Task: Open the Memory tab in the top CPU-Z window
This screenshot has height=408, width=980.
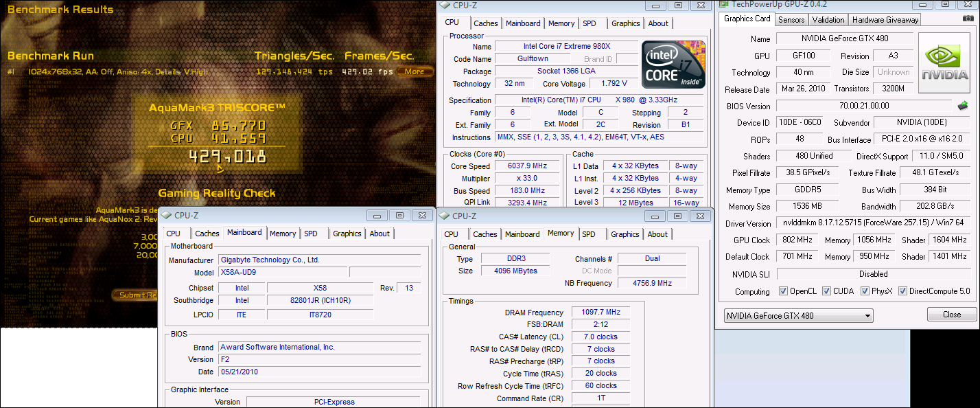Action: point(561,23)
